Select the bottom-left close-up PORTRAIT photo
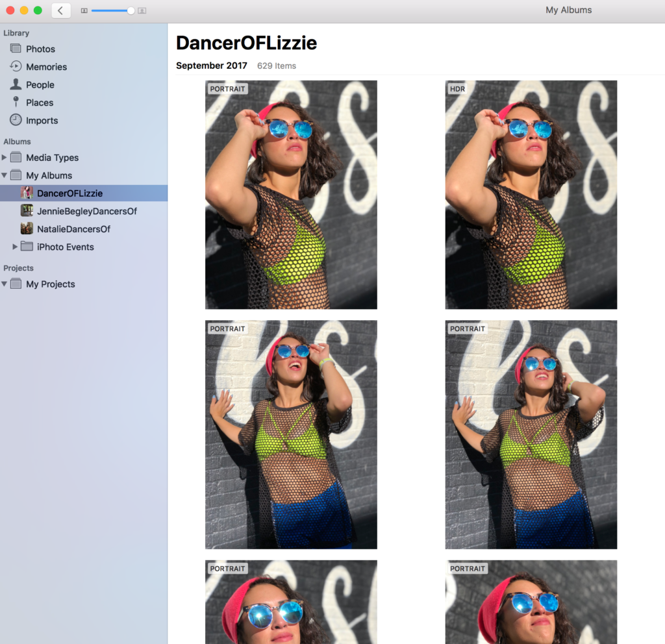The height and width of the screenshot is (644, 665). pos(291,602)
